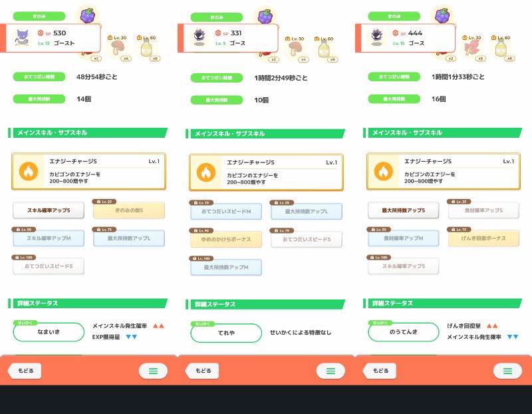Tap the せいかくによる特徴なし text
Screen dimensions: 532x414
click(301, 333)
